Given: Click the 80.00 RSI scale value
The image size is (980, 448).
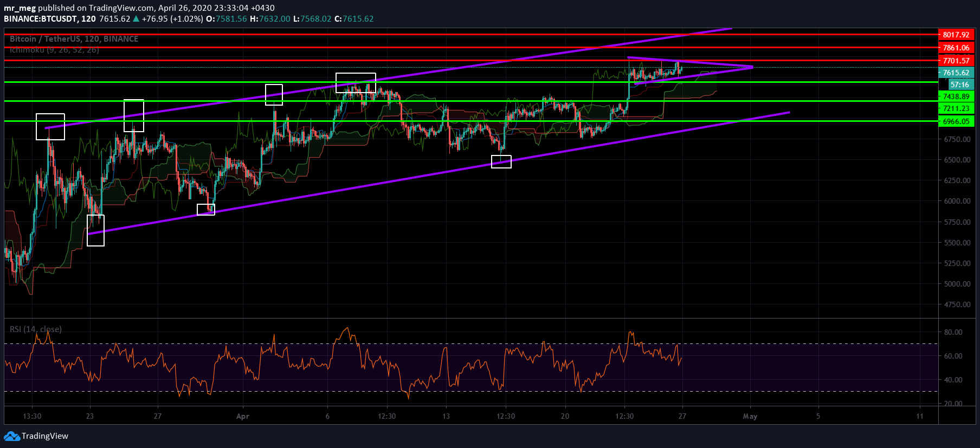Looking at the screenshot, I should (x=953, y=332).
